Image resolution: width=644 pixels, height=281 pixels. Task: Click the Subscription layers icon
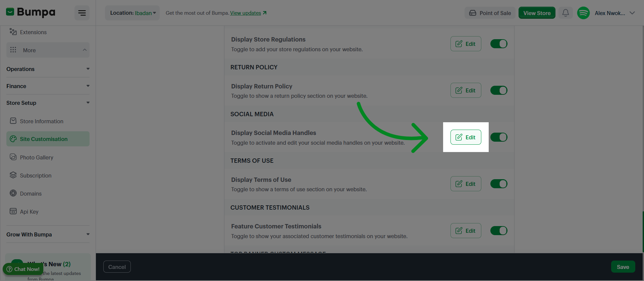coord(13,175)
